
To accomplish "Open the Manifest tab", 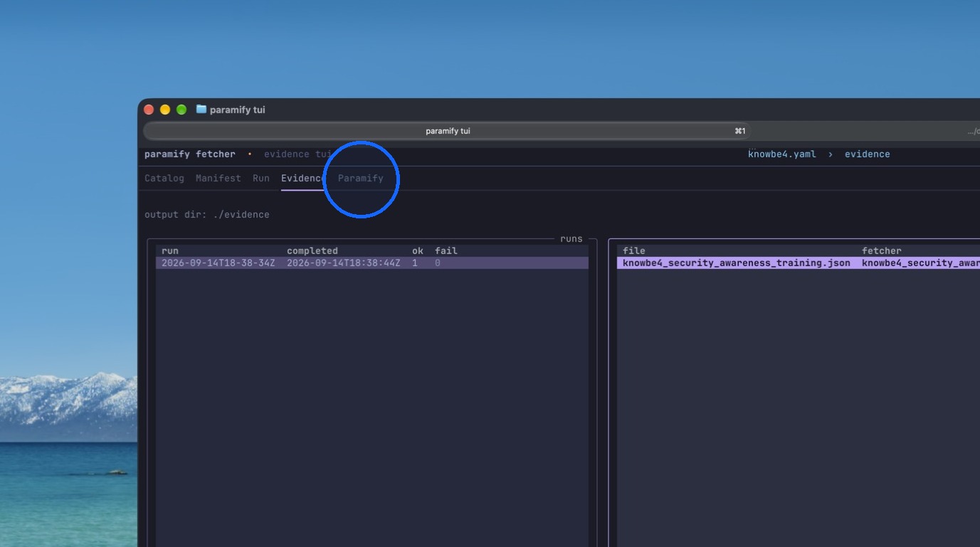I will (218, 179).
